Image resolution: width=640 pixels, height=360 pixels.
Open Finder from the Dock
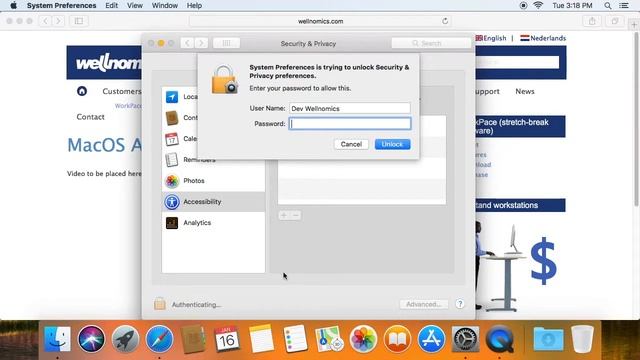[x=57, y=339]
